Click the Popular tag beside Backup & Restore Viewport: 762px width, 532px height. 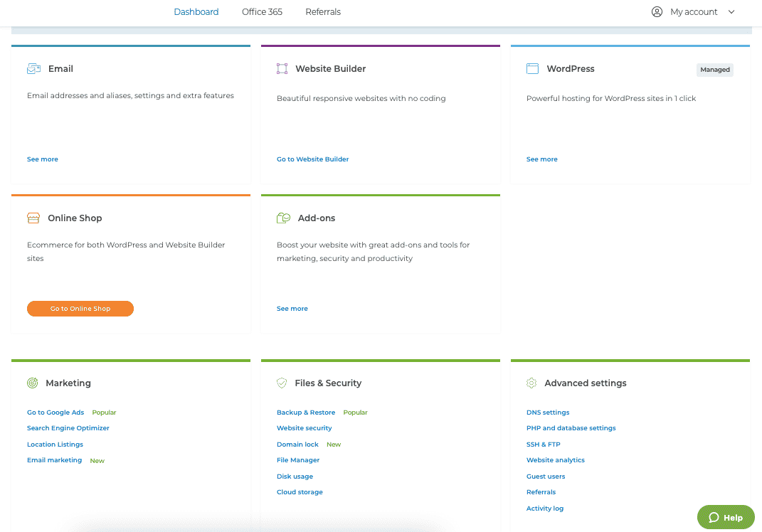click(x=355, y=413)
